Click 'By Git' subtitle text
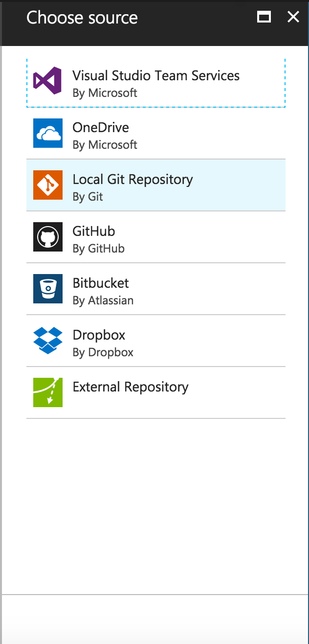Image resolution: width=309 pixels, height=644 pixels. click(x=88, y=197)
